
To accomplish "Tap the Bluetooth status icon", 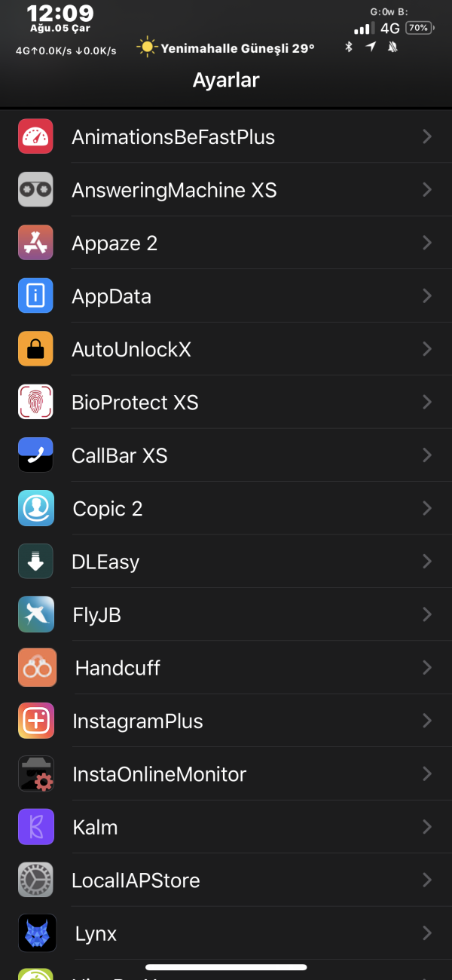I will point(349,47).
